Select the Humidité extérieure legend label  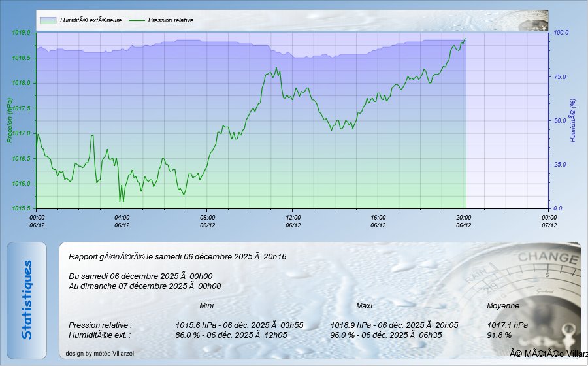(x=91, y=20)
